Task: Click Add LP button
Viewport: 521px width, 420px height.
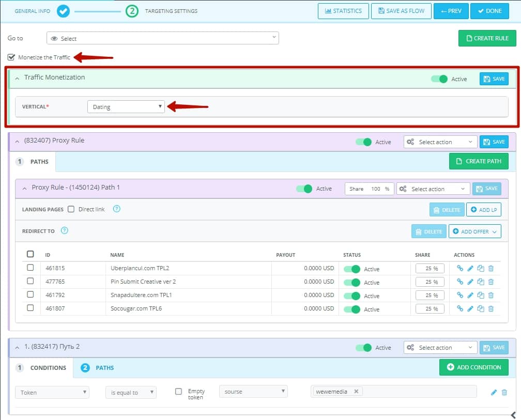Action: [484, 210]
